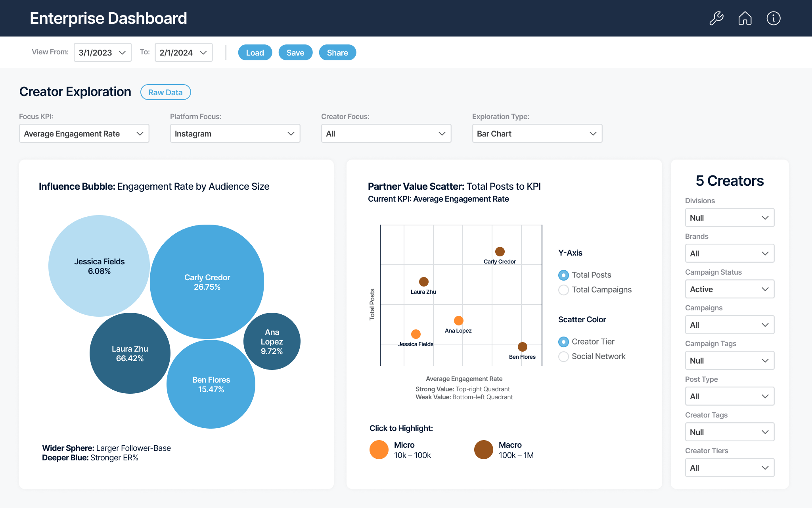Viewport: 812px width, 508px height.
Task: Click the 'Average Engagement Rate' axis label
Action: pos(464,379)
